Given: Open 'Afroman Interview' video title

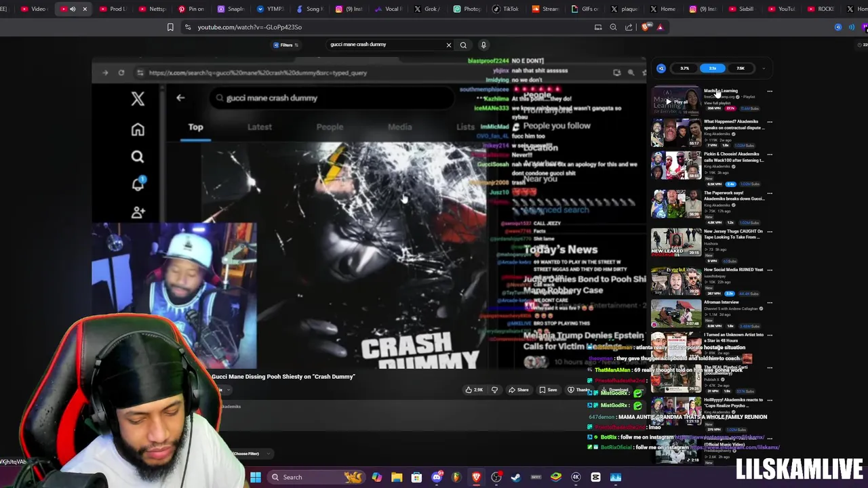Looking at the screenshot, I should [721, 302].
